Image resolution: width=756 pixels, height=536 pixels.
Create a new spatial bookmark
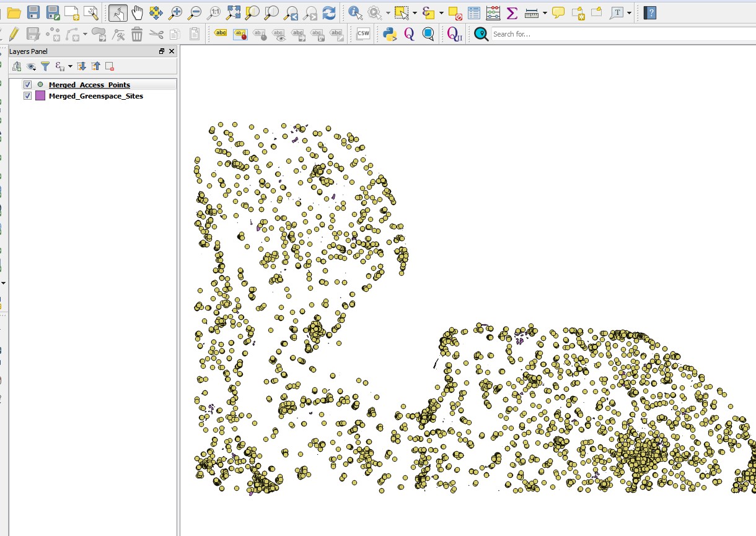click(578, 12)
